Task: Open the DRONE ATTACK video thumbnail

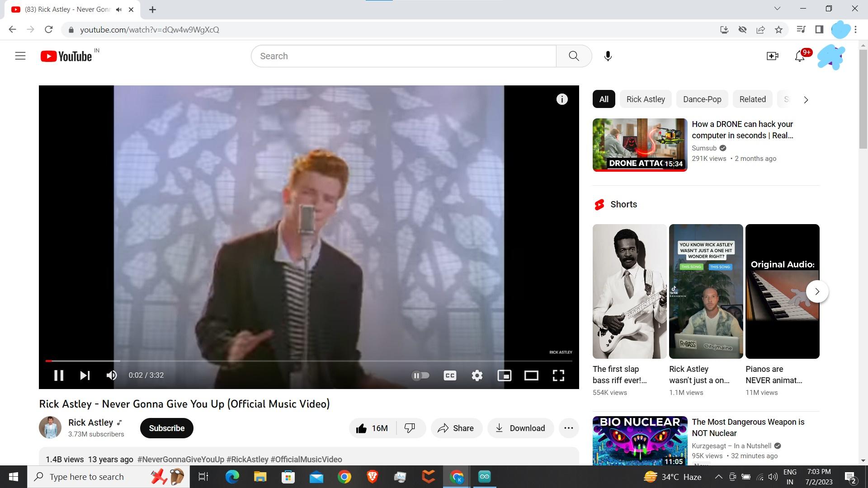Action: point(640,145)
